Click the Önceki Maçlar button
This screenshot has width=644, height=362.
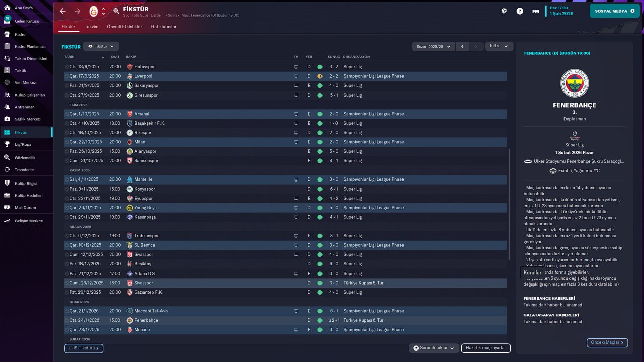point(607,342)
